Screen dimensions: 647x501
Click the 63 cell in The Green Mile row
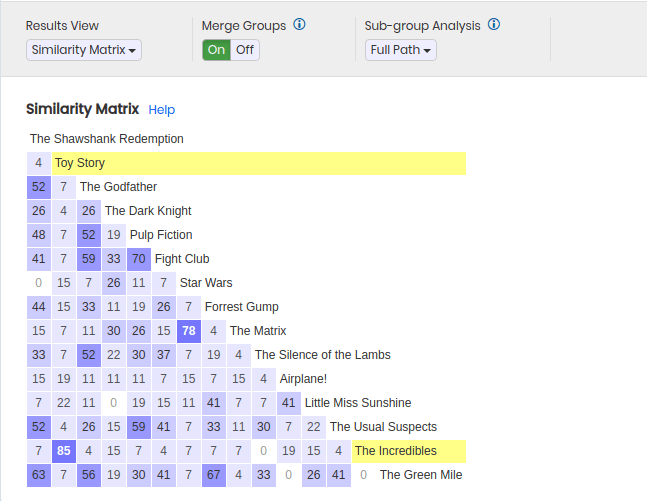[39, 475]
